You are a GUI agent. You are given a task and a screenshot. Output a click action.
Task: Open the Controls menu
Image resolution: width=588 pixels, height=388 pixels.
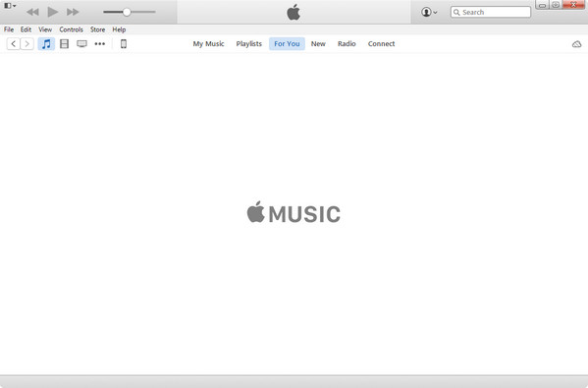point(71,29)
